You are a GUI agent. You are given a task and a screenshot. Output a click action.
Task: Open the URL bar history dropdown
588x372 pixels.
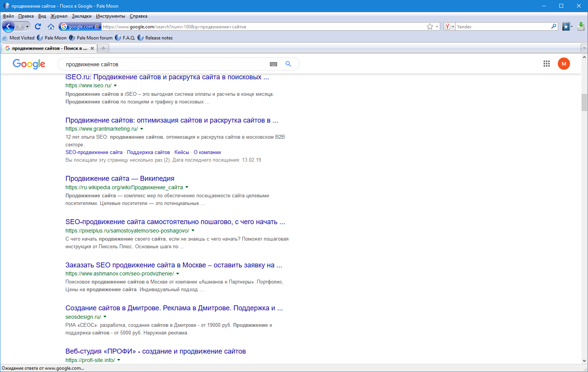pos(437,27)
